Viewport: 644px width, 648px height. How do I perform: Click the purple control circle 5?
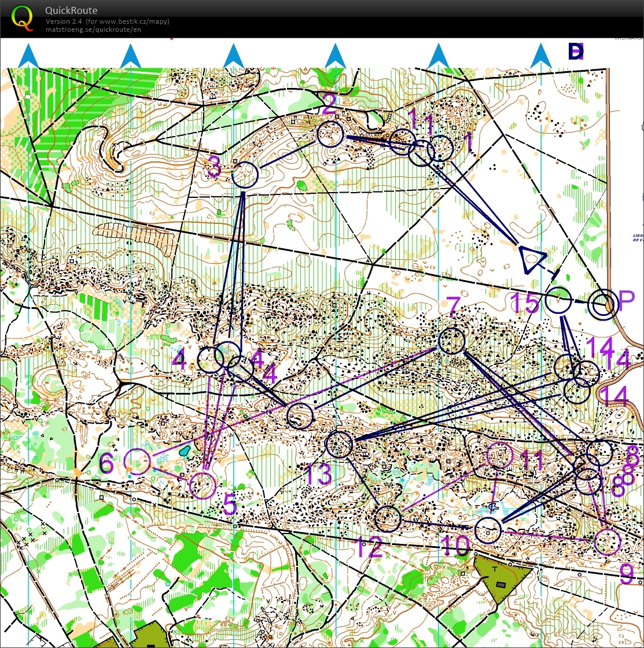tap(203, 484)
